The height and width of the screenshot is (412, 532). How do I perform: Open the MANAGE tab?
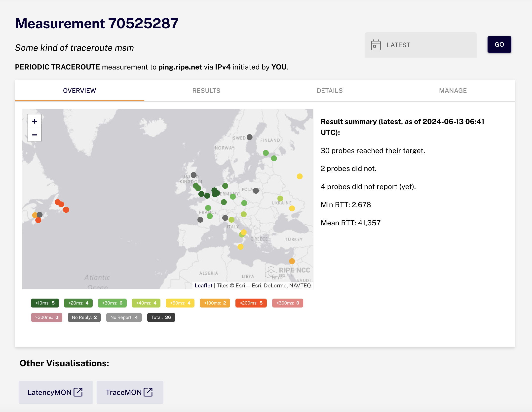[x=453, y=91]
